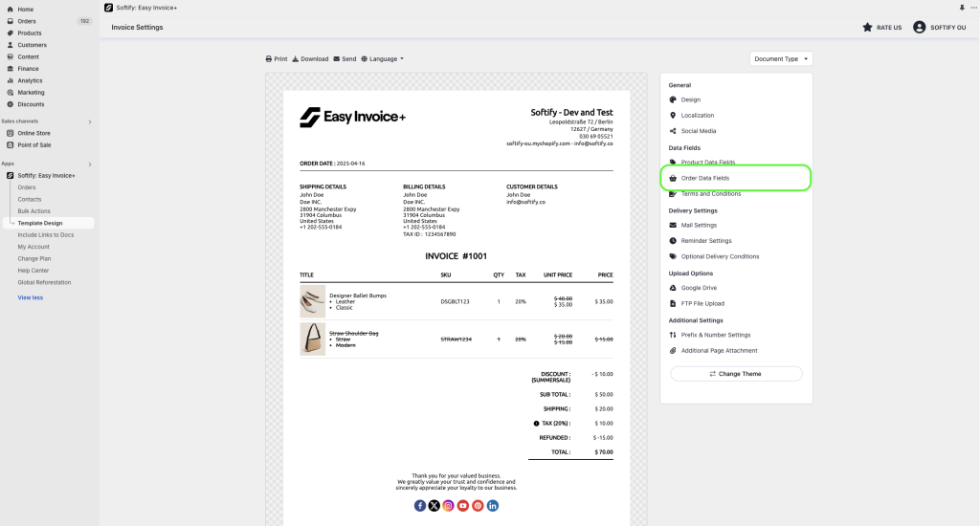Open Orders in the Shopify sidebar
This screenshot has width=980, height=526.
(x=26, y=21)
